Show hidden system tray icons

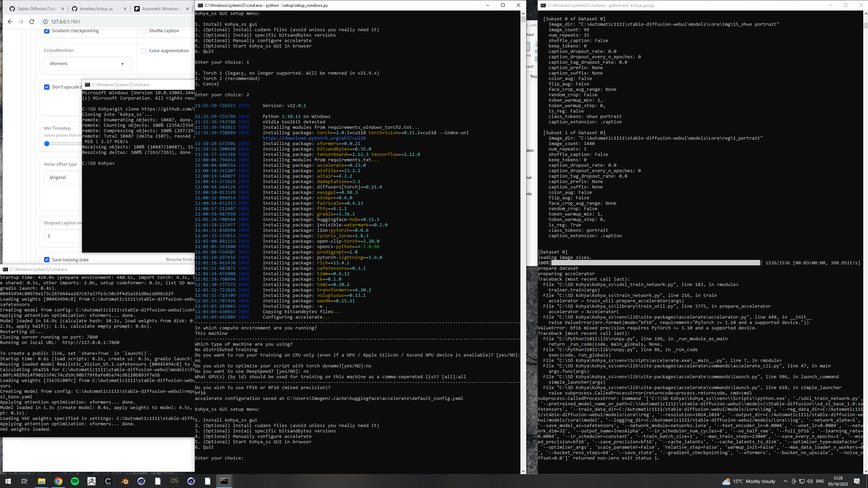tap(785, 481)
